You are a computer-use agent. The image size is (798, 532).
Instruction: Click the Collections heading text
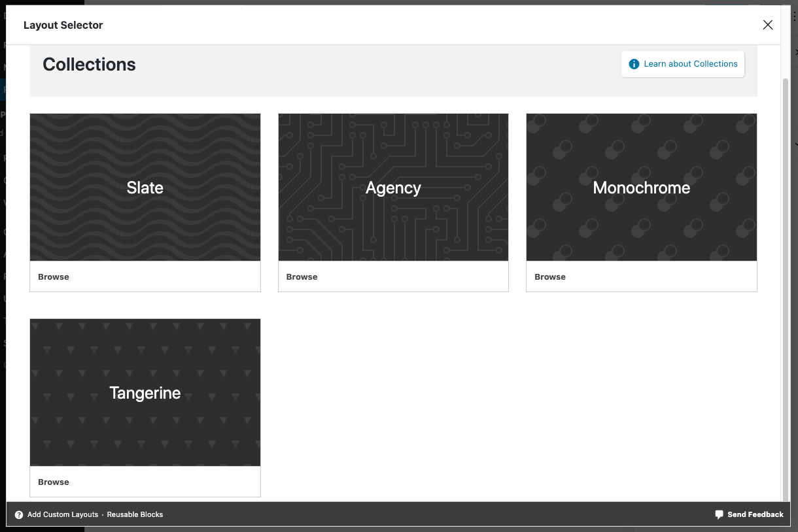(x=90, y=65)
